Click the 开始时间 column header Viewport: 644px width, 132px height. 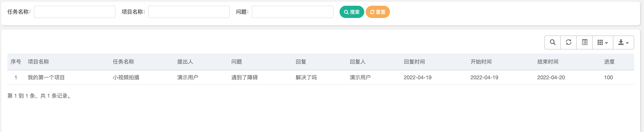pyautogui.click(x=481, y=62)
